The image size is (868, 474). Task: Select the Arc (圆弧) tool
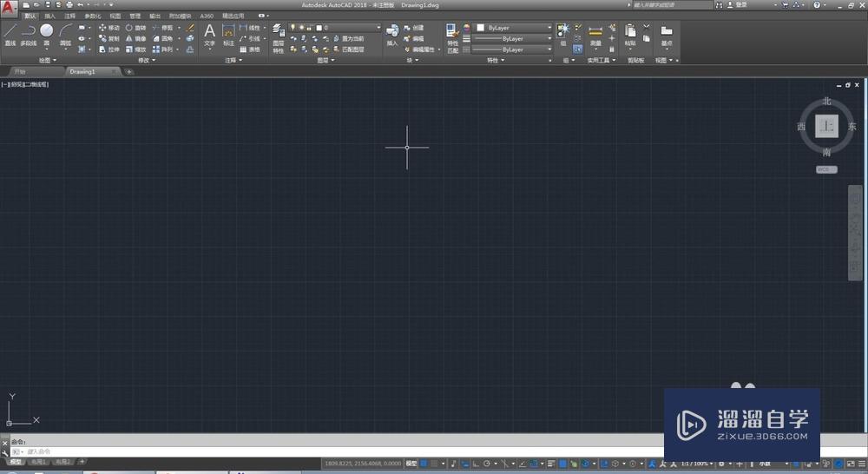(x=65, y=35)
